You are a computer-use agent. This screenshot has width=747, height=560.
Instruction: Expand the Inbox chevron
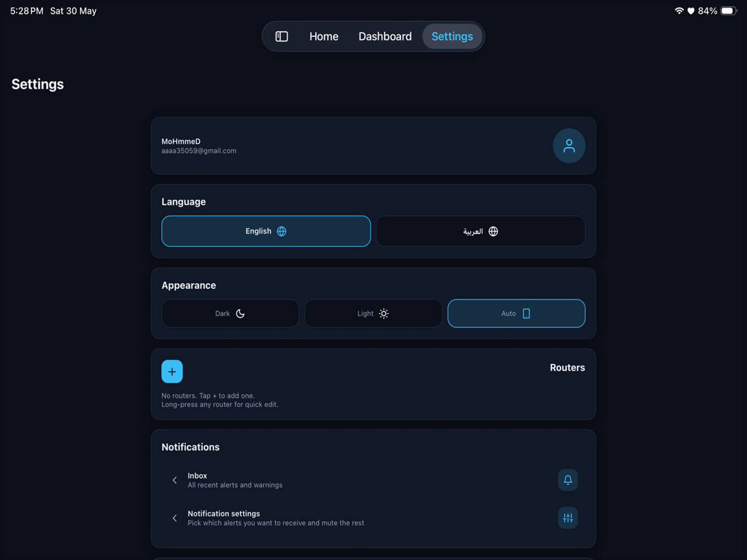point(175,480)
